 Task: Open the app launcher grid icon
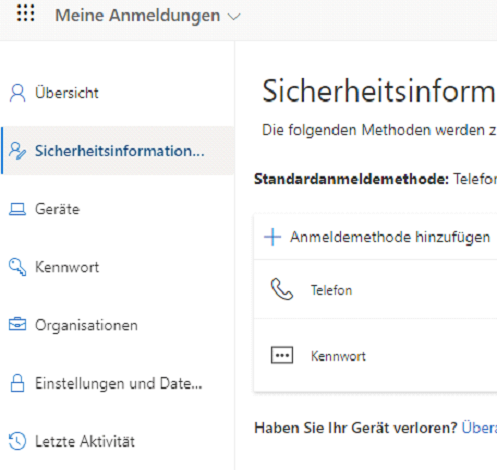[x=26, y=13]
